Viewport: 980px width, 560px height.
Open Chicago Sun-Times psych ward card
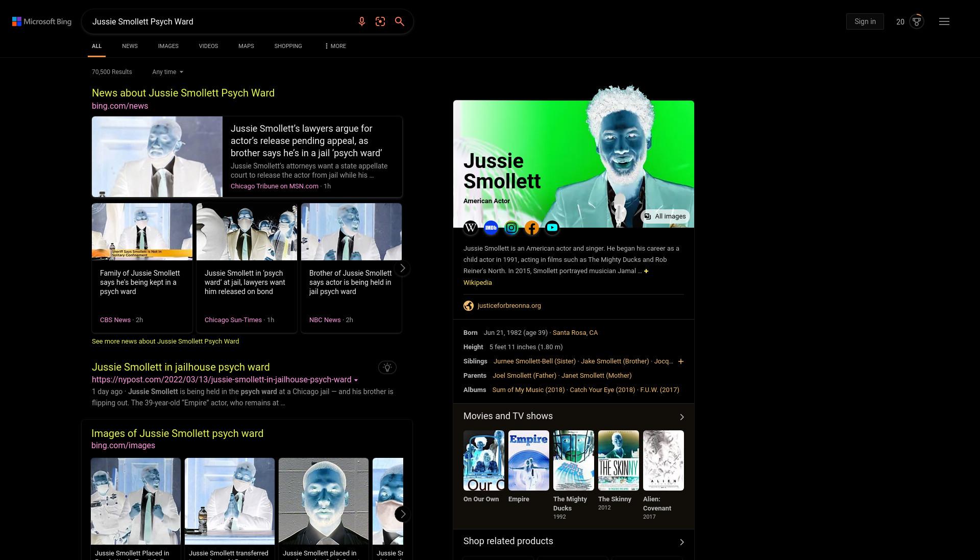[x=247, y=268]
